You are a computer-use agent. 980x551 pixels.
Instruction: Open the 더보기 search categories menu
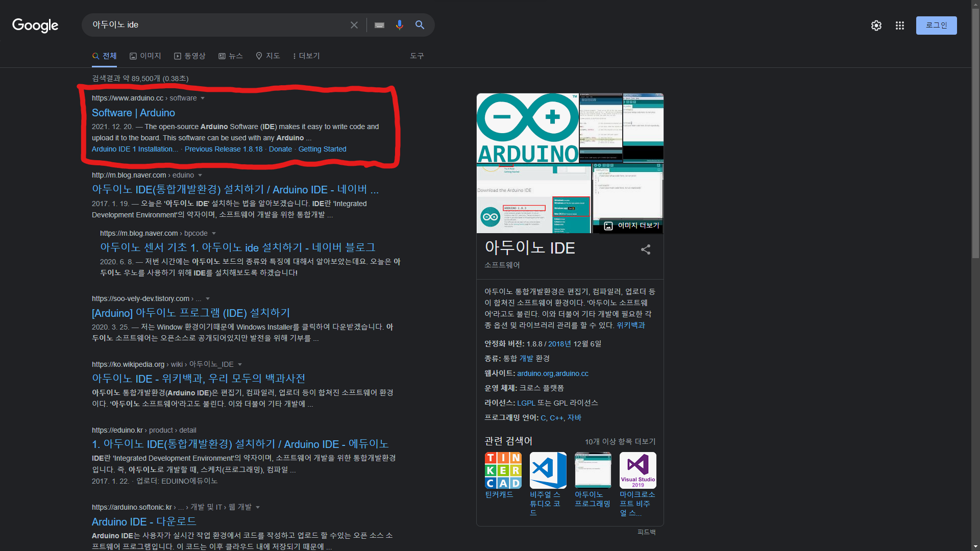coord(306,56)
